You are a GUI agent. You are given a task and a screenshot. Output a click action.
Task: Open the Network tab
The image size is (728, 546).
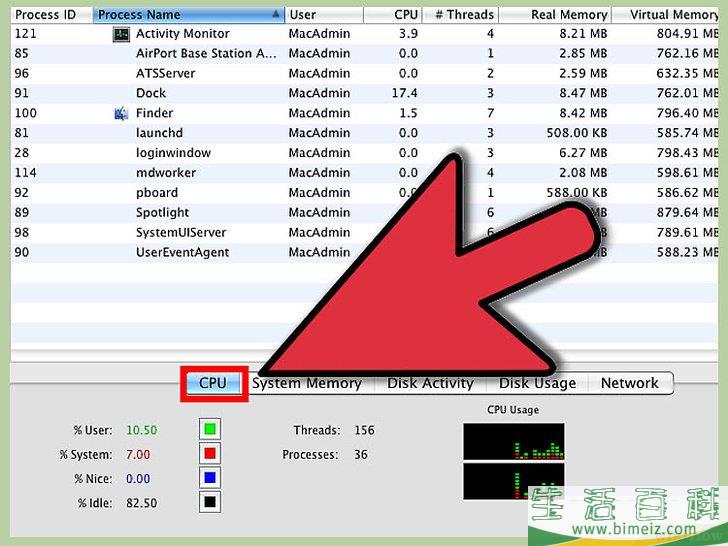pyautogui.click(x=630, y=384)
